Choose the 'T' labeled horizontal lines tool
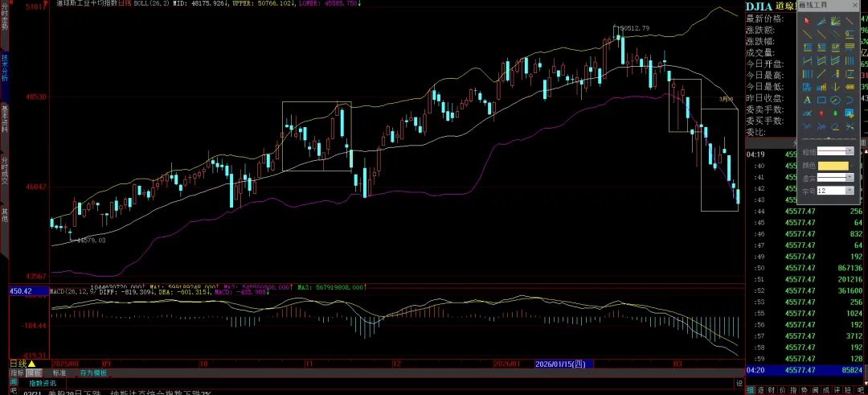Screen dimensions: 868x395 click(807, 47)
